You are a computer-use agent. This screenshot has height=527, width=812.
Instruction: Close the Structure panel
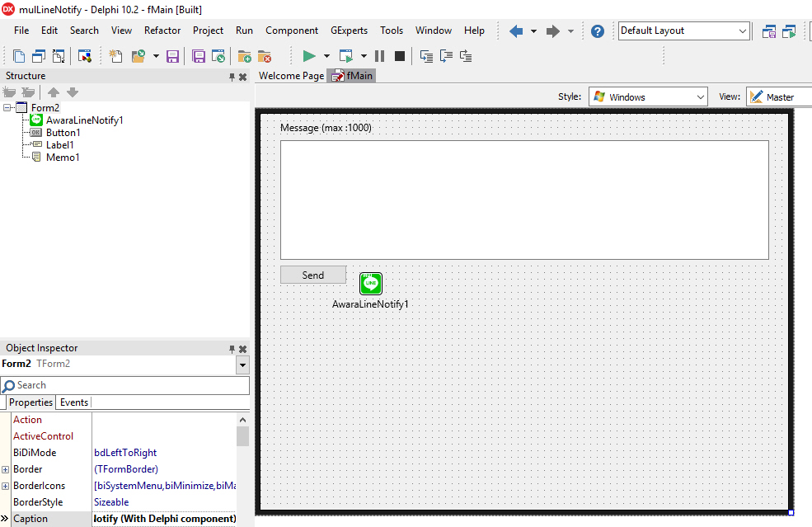(242, 77)
